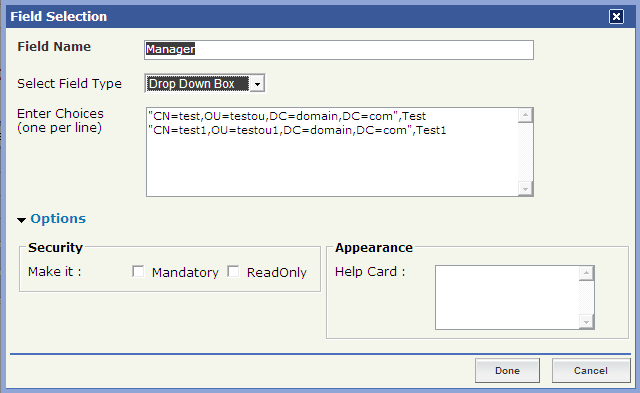Enable the Mandatory checkbox
Image resolution: width=640 pixels, height=393 pixels.
pos(138,271)
